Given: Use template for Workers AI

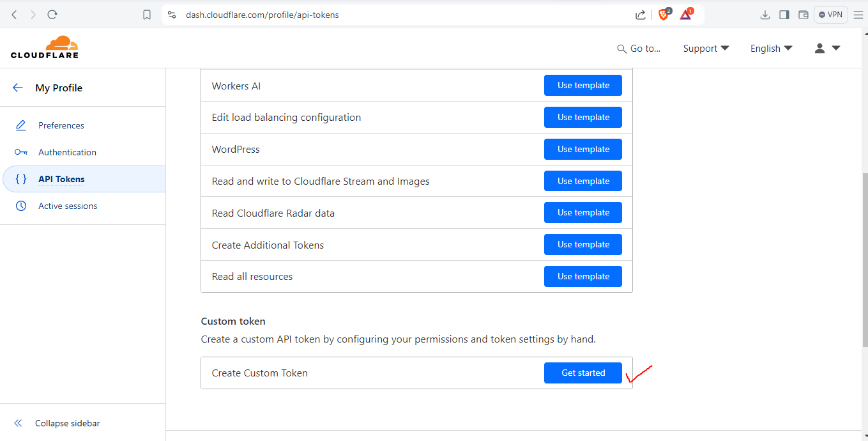Looking at the screenshot, I should tap(583, 86).
